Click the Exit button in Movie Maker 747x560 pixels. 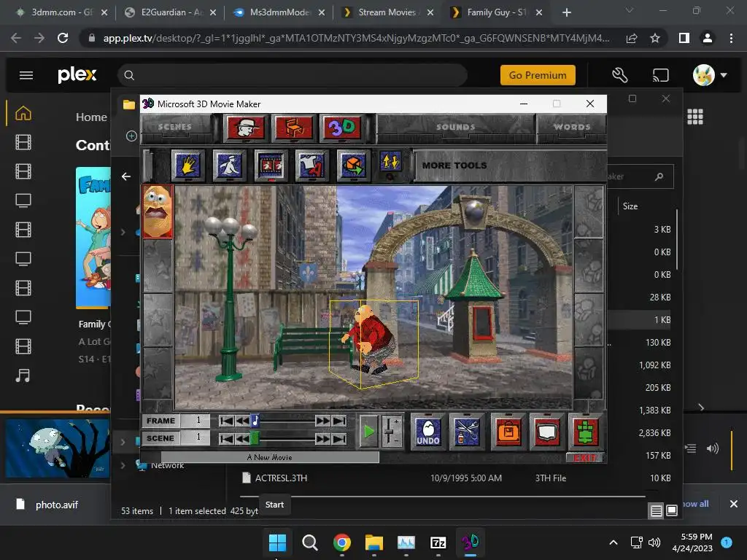click(x=585, y=458)
